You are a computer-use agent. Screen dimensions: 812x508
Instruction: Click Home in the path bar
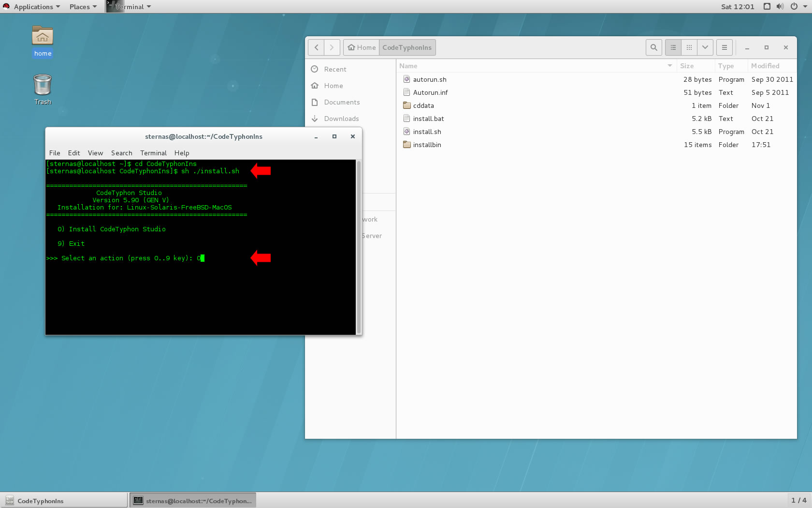click(362, 47)
